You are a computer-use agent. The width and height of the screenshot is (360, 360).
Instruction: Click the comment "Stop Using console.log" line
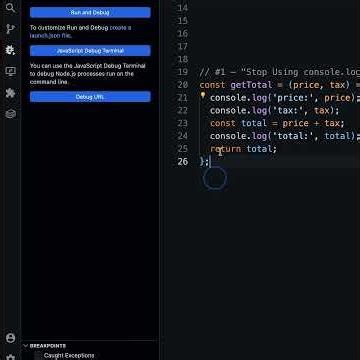pyautogui.click(x=280, y=72)
